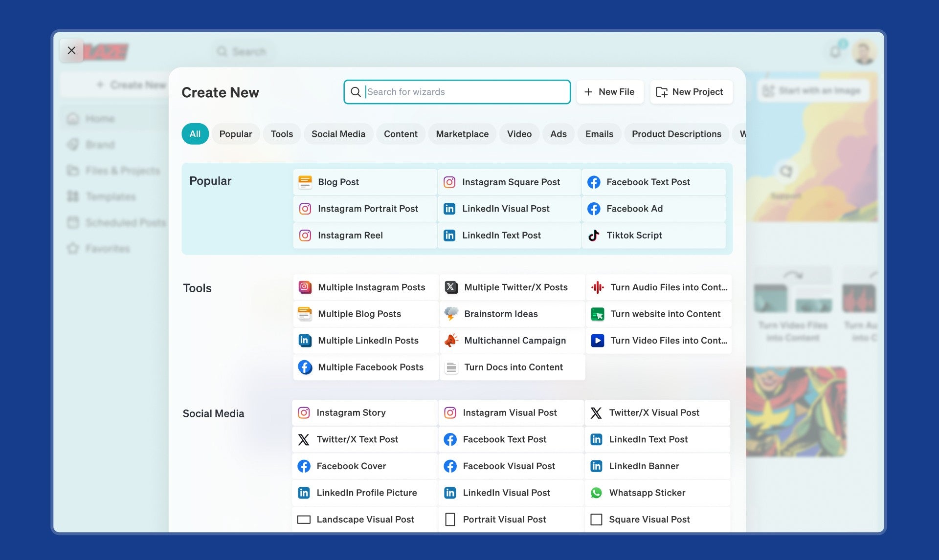Open LinkedIn Visual Post in Popular section
Viewport: 939px width, 560px height.
point(509,209)
